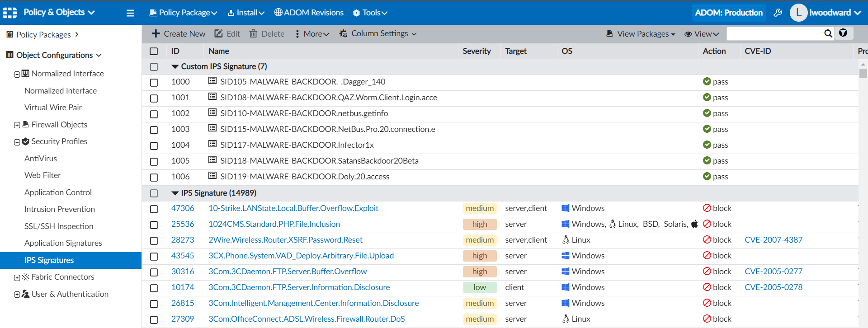The height and width of the screenshot is (328, 868).
Task: Click the Edit pencil icon
Action: pos(219,34)
